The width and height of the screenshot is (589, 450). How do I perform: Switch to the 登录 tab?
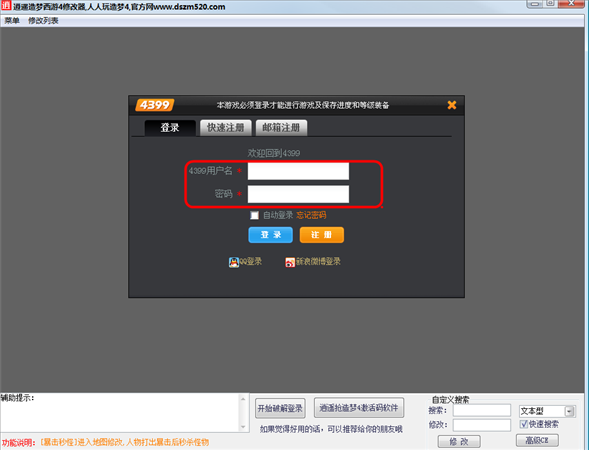[x=170, y=128]
